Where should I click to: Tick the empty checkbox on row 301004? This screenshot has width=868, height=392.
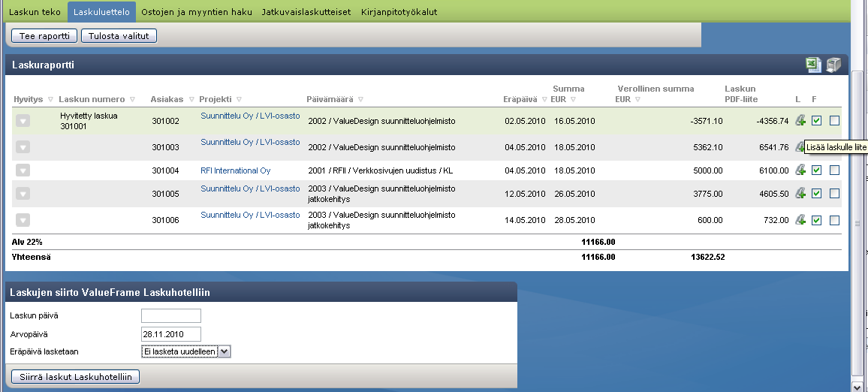(835, 170)
